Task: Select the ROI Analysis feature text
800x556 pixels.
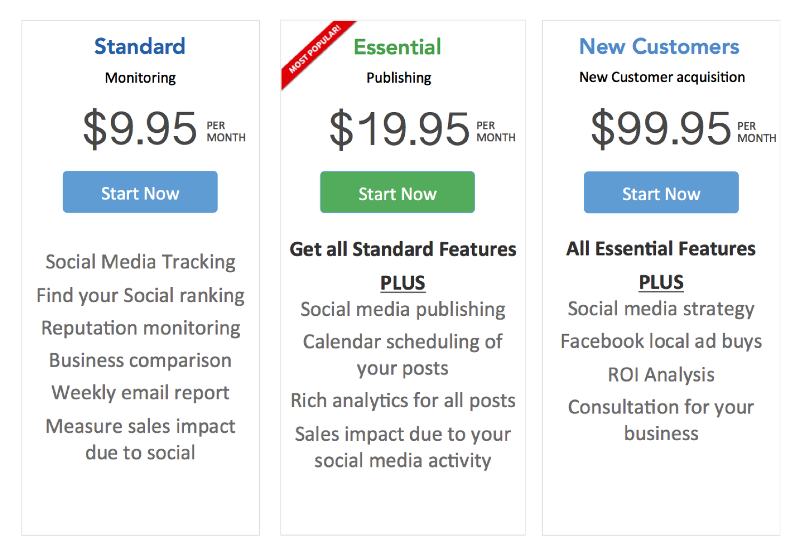Action: (661, 375)
